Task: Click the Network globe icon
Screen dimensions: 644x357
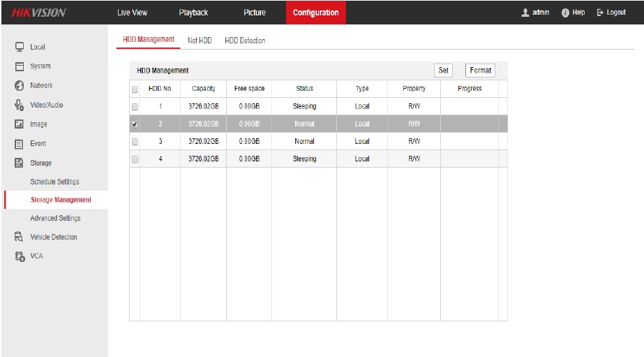Action: (20, 85)
